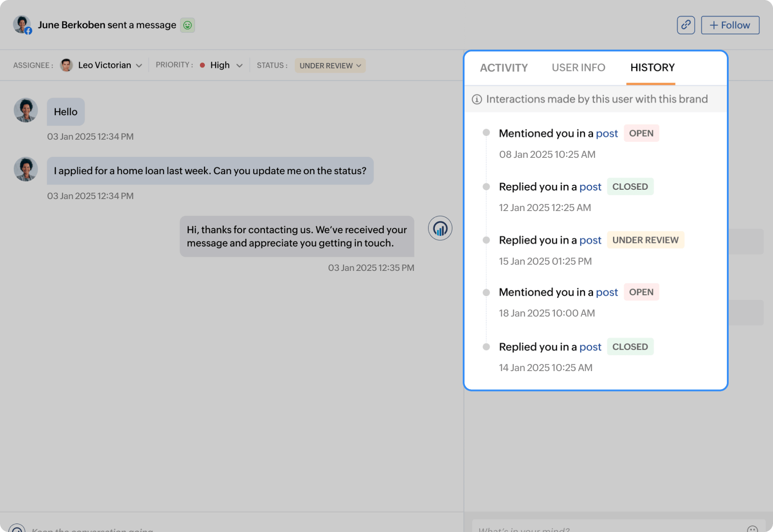The image size is (773, 532).
Task: Open the Priority dropdown showing High
Action: 240,65
